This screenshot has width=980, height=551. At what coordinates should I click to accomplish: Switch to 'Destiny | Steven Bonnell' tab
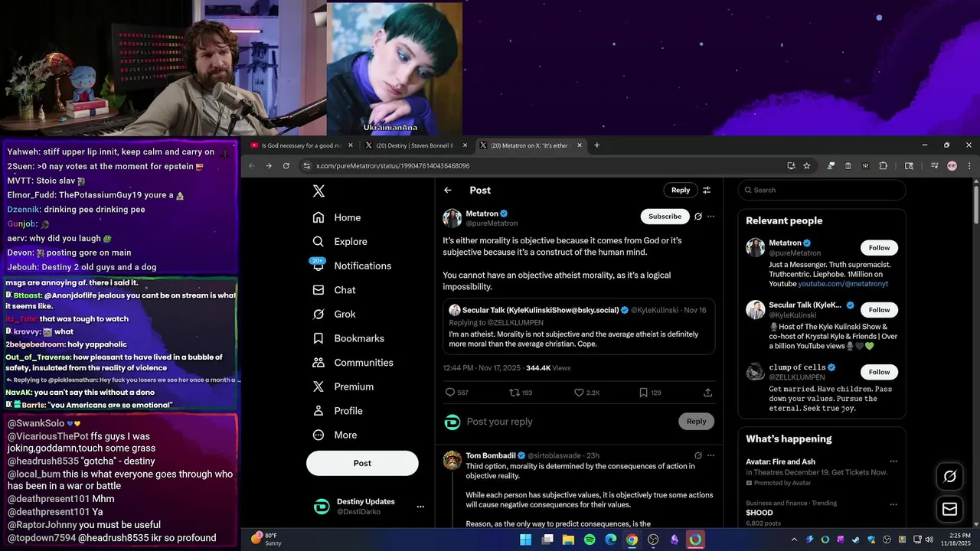pyautogui.click(x=416, y=145)
